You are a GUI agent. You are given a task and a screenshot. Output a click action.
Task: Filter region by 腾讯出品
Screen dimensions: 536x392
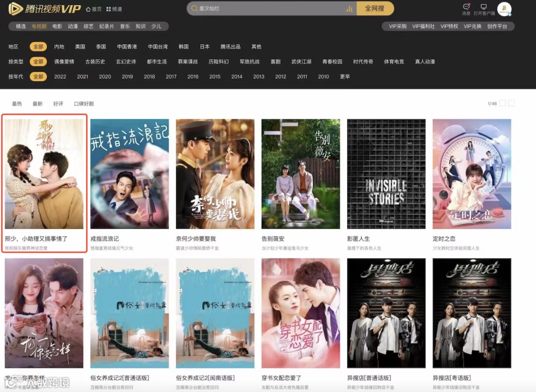click(230, 47)
